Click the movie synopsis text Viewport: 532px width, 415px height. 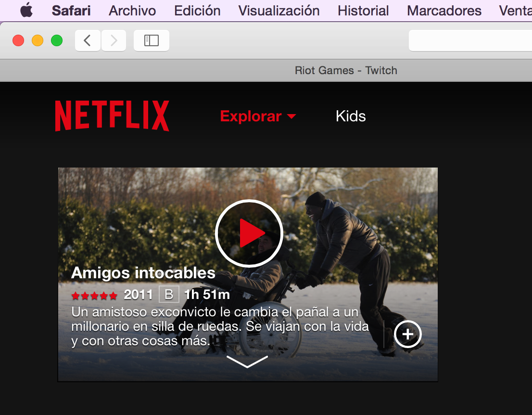coord(220,326)
